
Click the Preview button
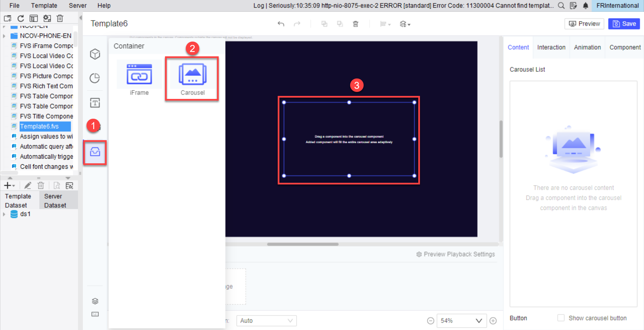[x=584, y=23]
